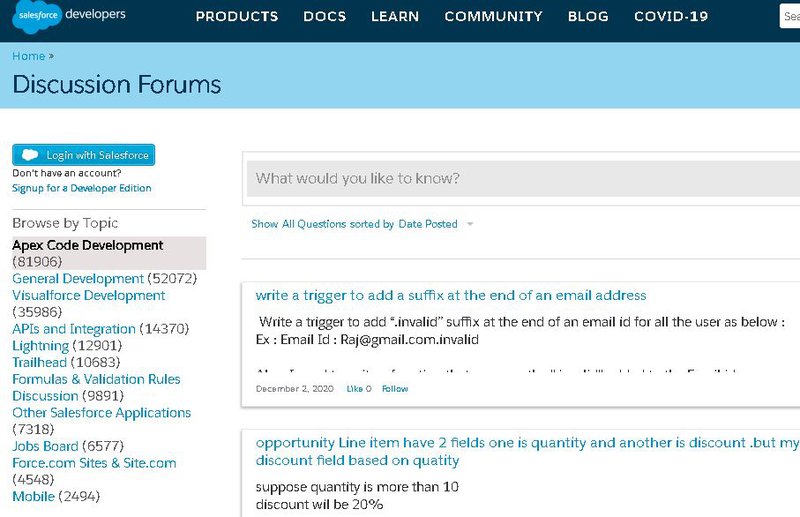Click the December 2, 2020 post date

[294, 389]
